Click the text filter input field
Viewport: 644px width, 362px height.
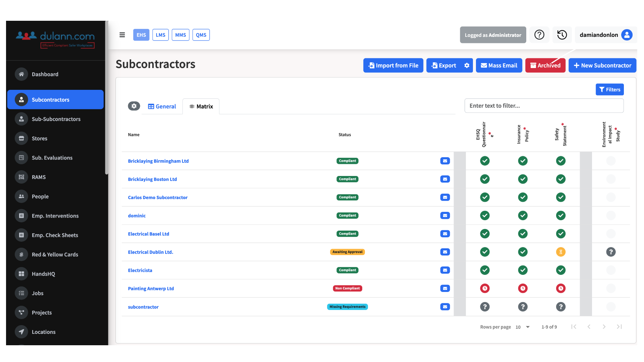point(544,106)
